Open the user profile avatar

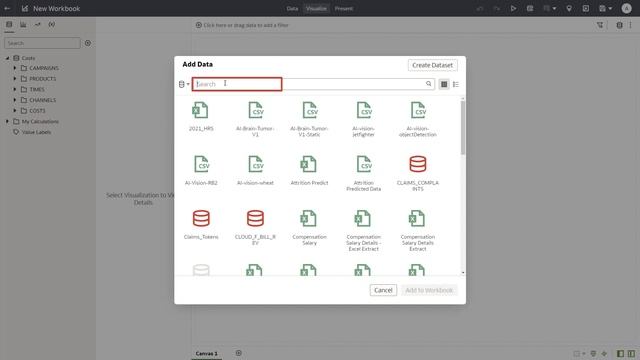(x=626, y=8)
